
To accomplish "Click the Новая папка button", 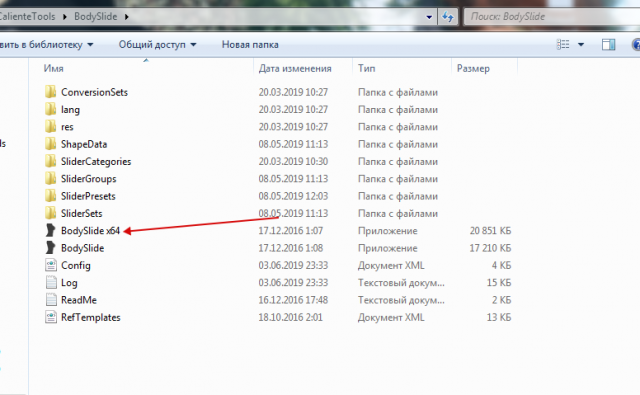I will point(250,44).
